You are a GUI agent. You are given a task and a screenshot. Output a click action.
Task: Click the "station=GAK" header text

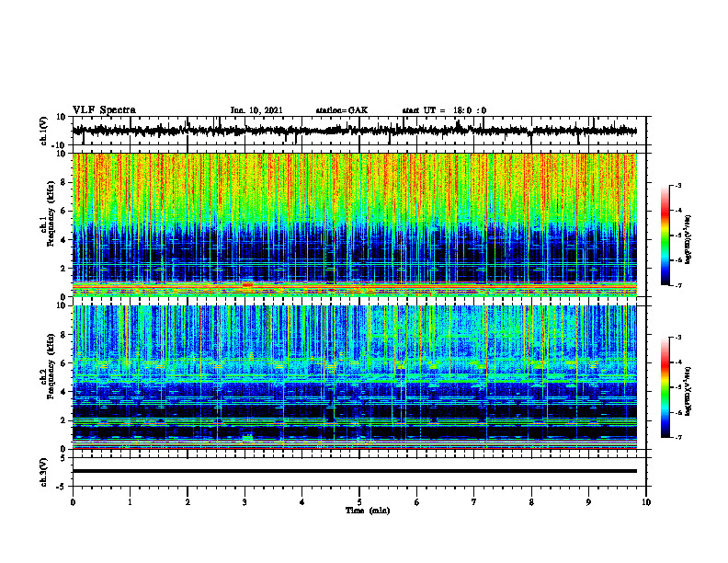click(342, 110)
